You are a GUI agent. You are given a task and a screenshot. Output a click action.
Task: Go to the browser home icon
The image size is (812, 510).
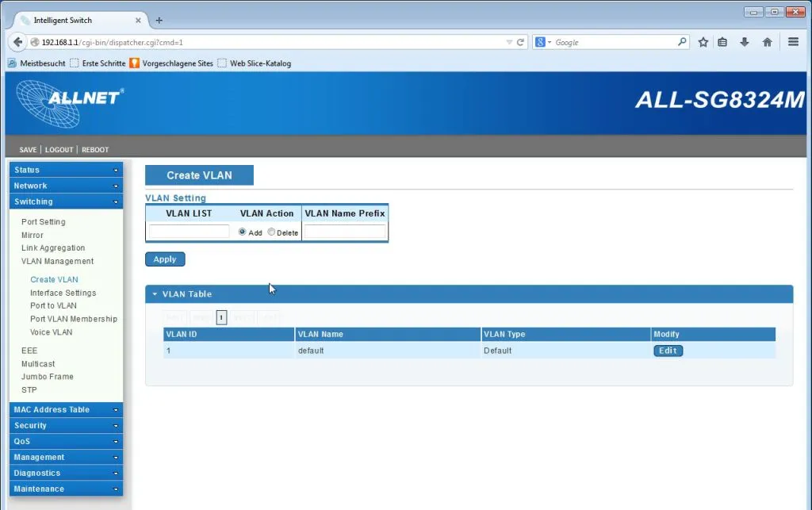767,43
